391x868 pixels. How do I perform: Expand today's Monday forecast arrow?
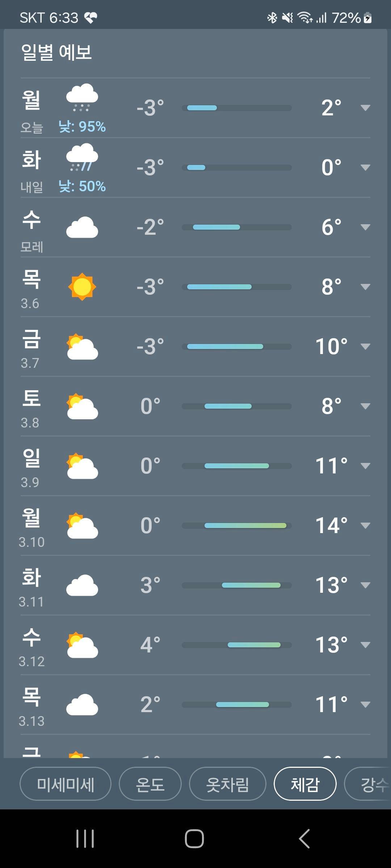[x=365, y=108]
